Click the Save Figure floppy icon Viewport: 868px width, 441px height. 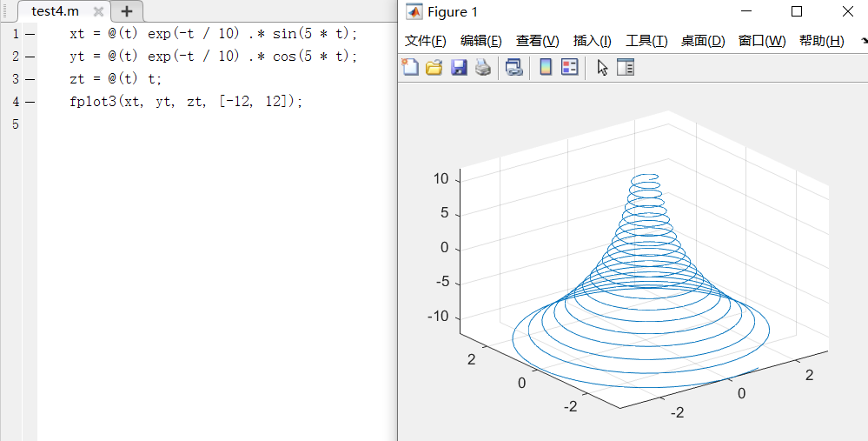pos(459,68)
